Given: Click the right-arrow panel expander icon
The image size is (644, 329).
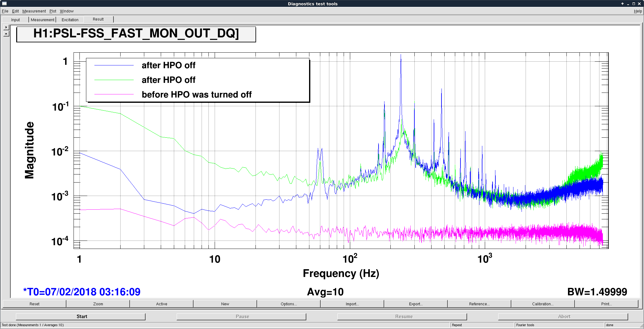Looking at the screenshot, I should (x=6, y=27).
